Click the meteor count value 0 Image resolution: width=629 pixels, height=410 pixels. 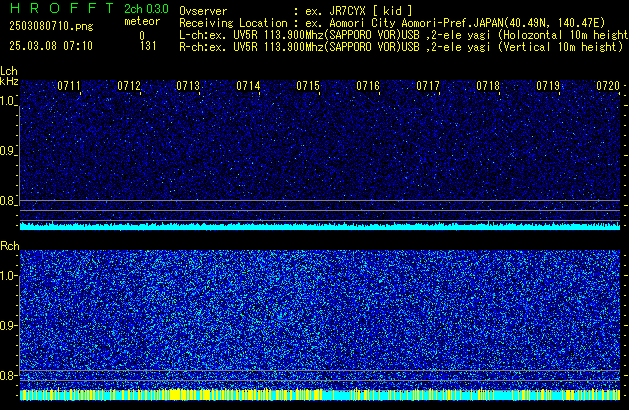coord(142,36)
